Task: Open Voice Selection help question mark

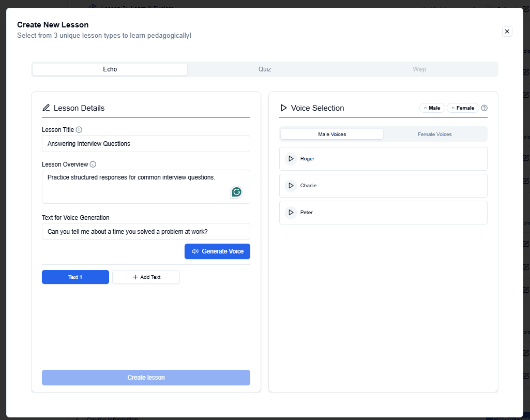Action: pos(484,108)
